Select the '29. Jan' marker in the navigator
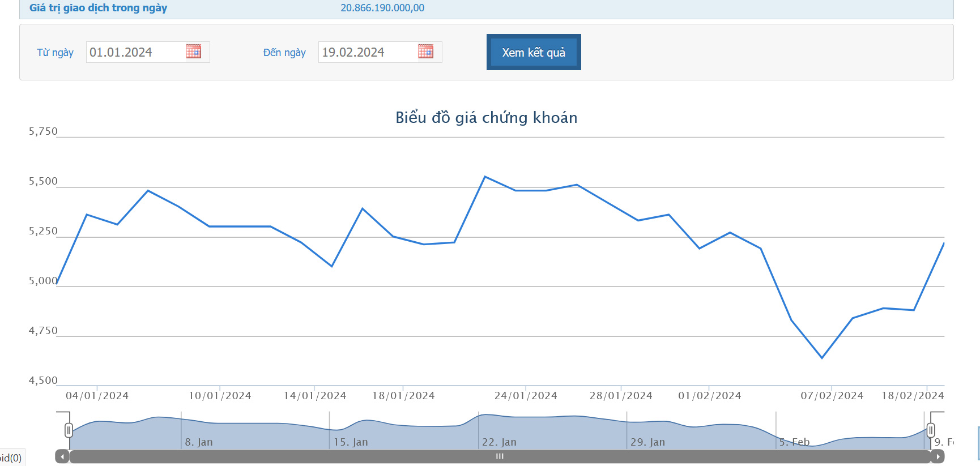This screenshot has height=466, width=980. pos(647,442)
